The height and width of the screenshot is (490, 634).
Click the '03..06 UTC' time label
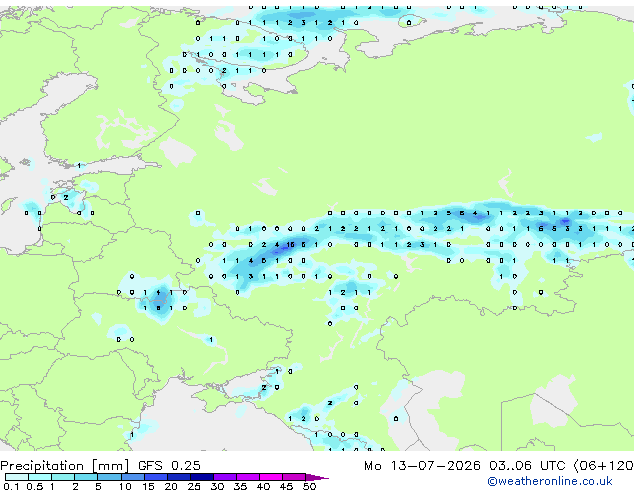tap(527, 466)
